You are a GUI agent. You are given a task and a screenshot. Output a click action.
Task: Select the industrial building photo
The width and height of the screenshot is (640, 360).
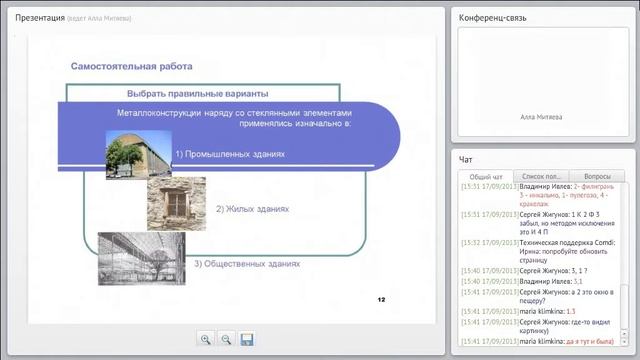pyautogui.click(x=139, y=155)
